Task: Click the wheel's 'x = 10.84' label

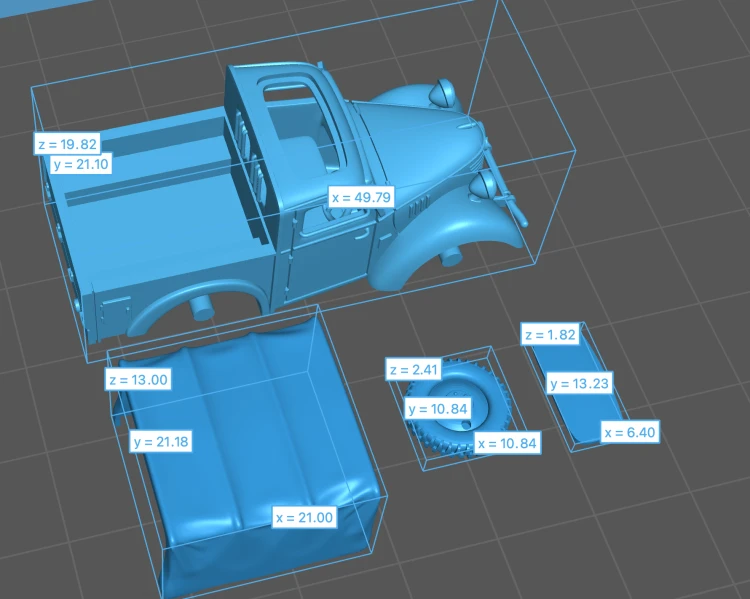Action: coord(507,444)
